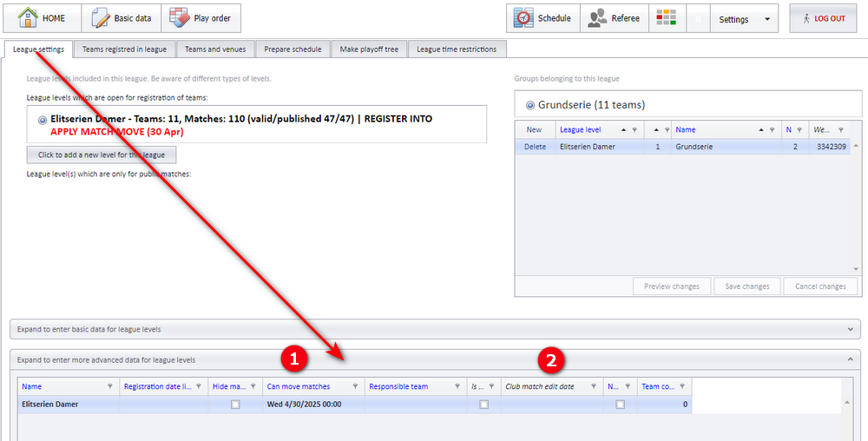Click the N column filter icon
The width and height of the screenshot is (868, 441).
pyautogui.click(x=799, y=130)
